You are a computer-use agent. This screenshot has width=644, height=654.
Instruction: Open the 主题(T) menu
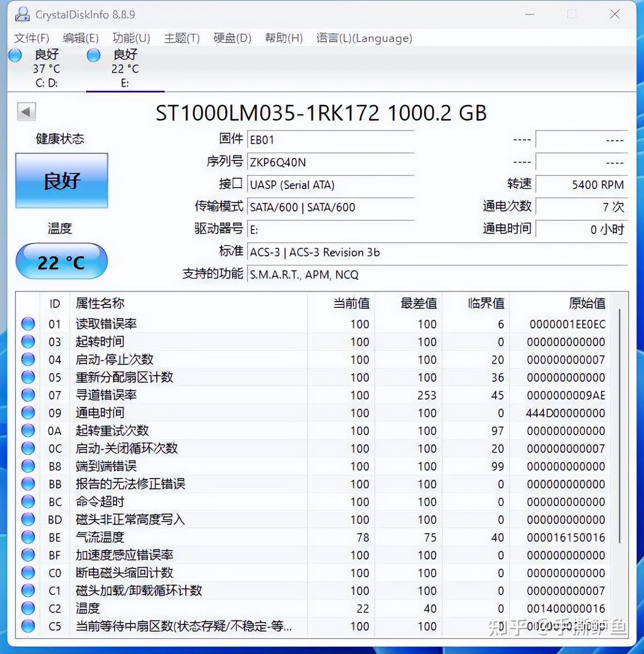[182, 38]
